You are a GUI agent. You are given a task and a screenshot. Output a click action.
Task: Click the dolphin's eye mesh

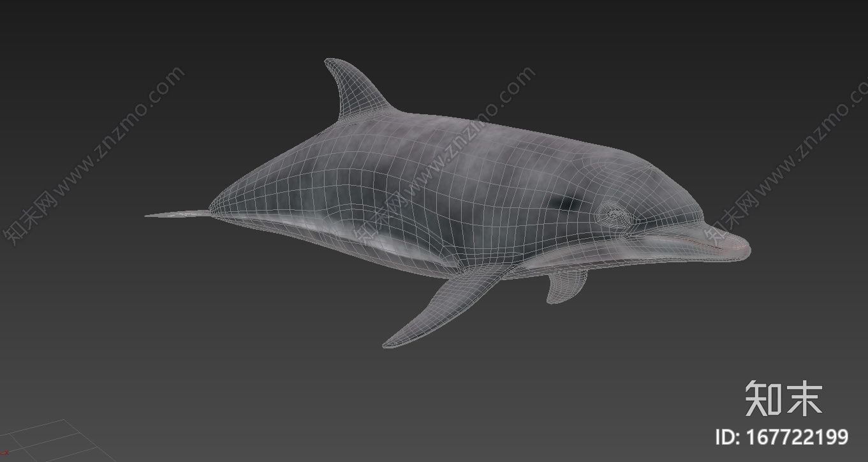point(614,214)
